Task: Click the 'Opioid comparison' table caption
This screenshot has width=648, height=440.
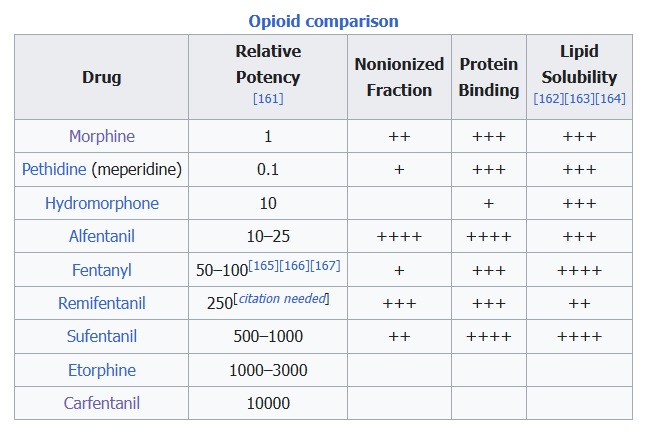Action: pyautogui.click(x=323, y=20)
